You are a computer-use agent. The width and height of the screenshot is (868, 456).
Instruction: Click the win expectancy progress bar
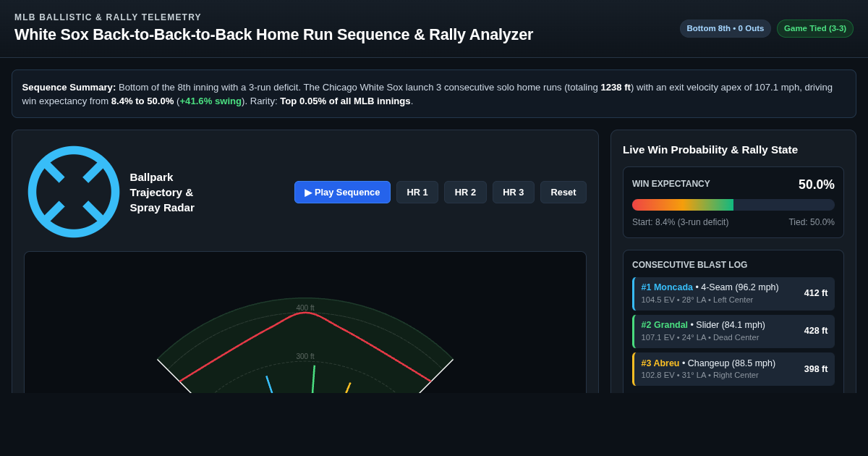733,205
